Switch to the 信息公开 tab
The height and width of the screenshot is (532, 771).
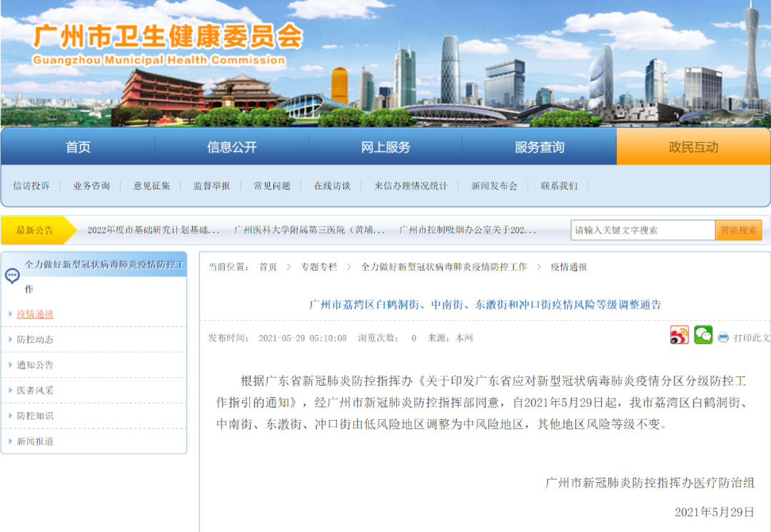click(231, 147)
